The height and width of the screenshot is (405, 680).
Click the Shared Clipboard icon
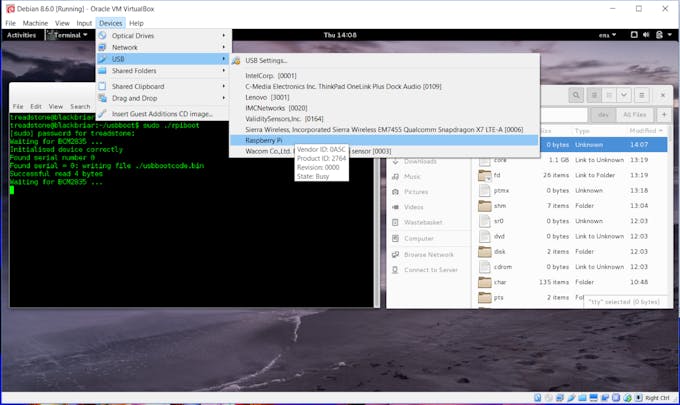(102, 86)
